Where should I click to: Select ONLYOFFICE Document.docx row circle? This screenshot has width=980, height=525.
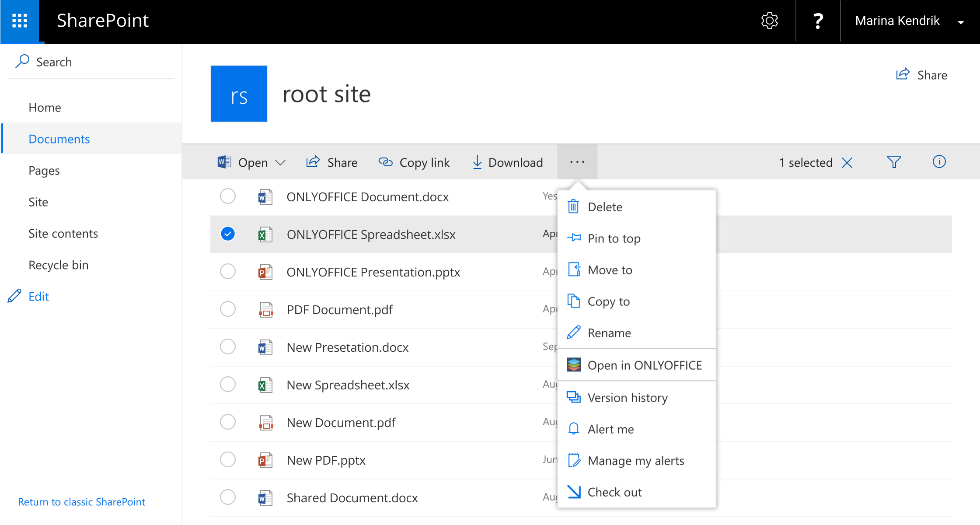tap(228, 196)
